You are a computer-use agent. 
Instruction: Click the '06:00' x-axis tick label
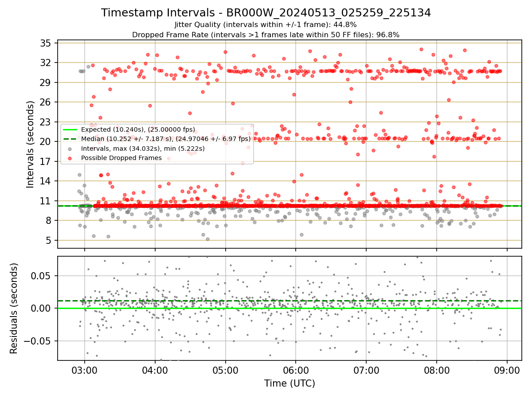tap(296, 370)
